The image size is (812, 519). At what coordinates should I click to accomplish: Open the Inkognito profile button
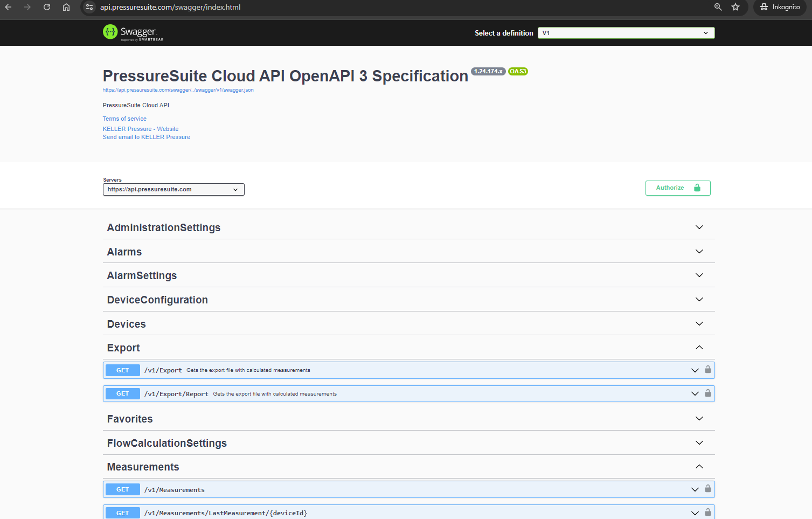pyautogui.click(x=780, y=7)
